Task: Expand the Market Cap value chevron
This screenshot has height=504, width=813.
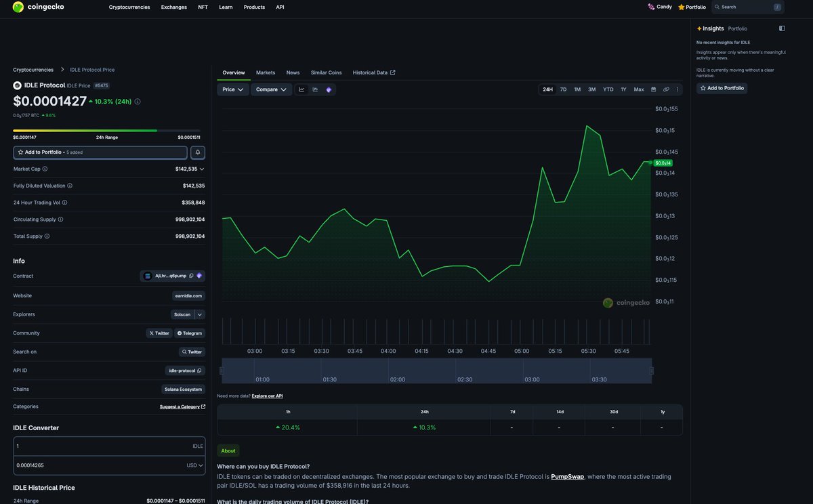Action: click(202, 169)
